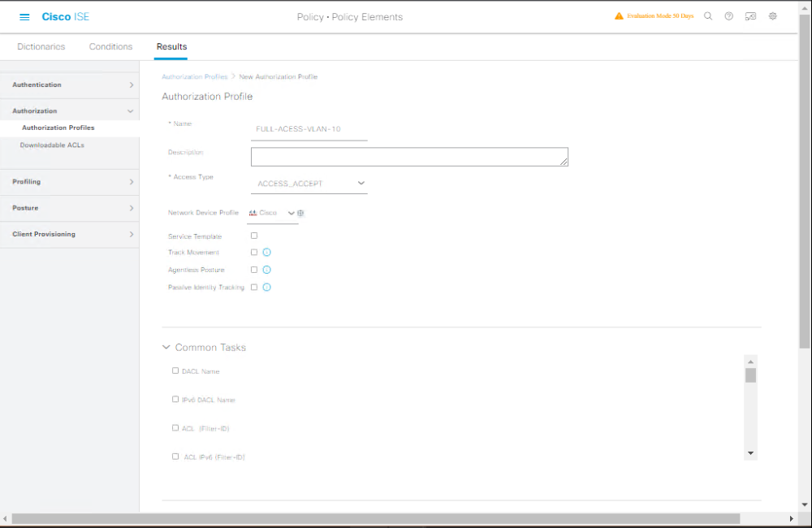Check the DACL Name option

[175, 371]
